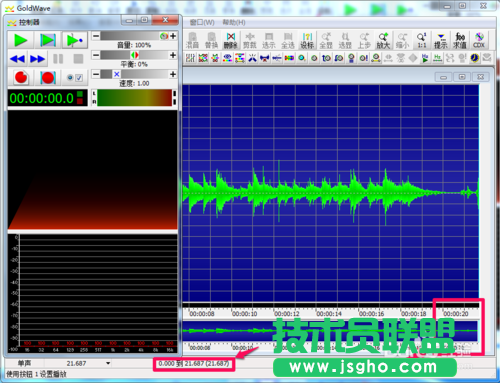This screenshot has height=383, width=500.
Task: Open the 求值 expression evaluator icon
Action: pyautogui.click(x=460, y=40)
